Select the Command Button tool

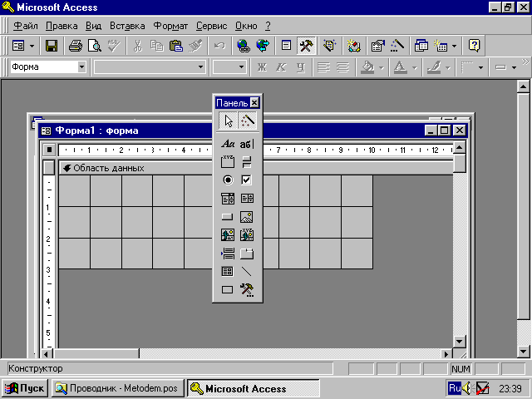[x=228, y=216]
